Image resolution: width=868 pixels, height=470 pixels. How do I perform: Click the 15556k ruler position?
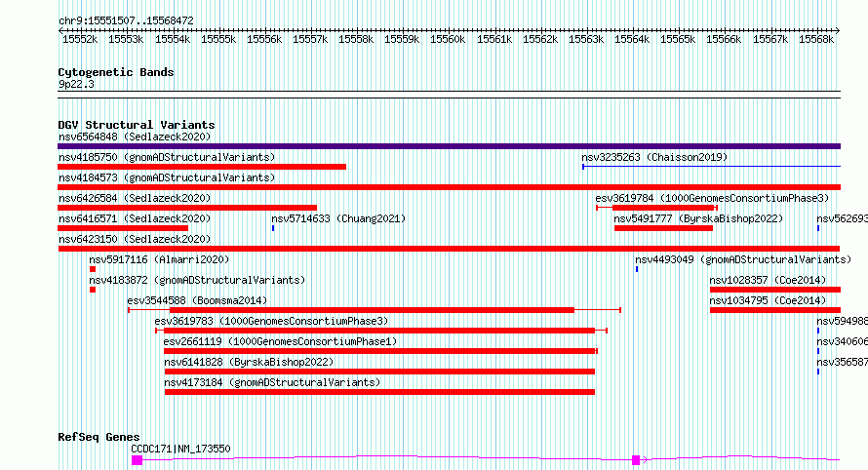pyautogui.click(x=264, y=39)
